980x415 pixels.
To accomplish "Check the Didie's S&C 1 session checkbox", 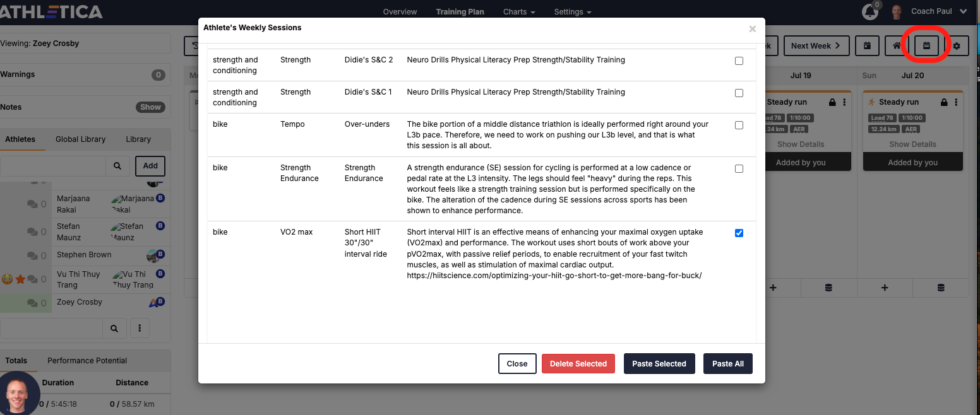I will (739, 93).
